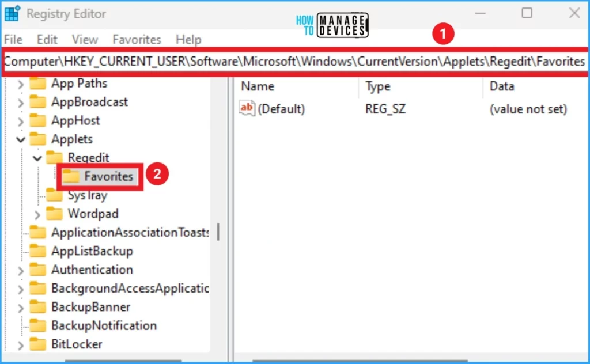
Task: Click the Wordpad folder icon
Action: point(54,214)
